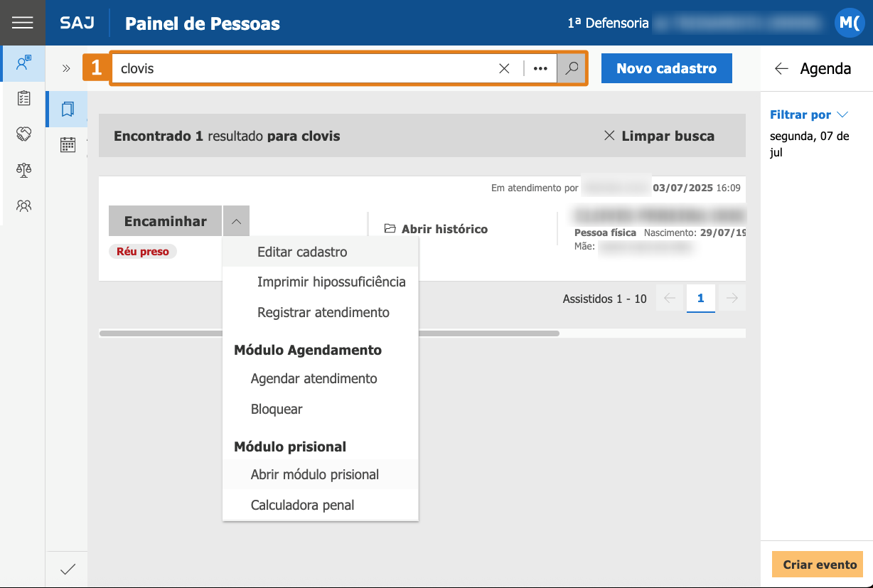Clear the search field with X icon

(504, 69)
